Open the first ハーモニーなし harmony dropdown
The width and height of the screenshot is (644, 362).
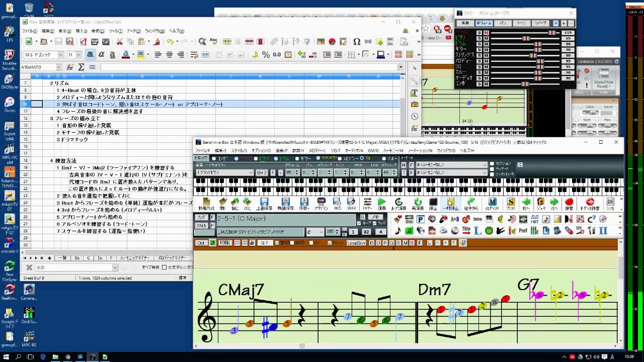(485, 165)
